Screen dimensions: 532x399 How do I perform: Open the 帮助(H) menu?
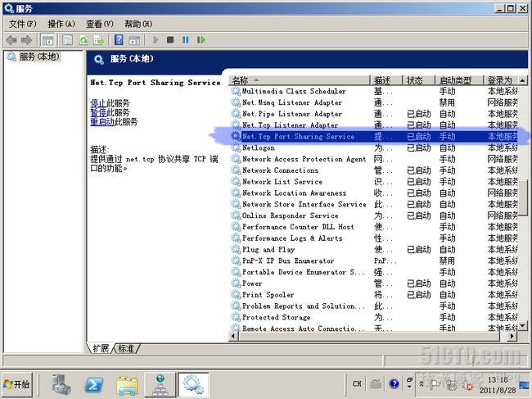click(138, 24)
